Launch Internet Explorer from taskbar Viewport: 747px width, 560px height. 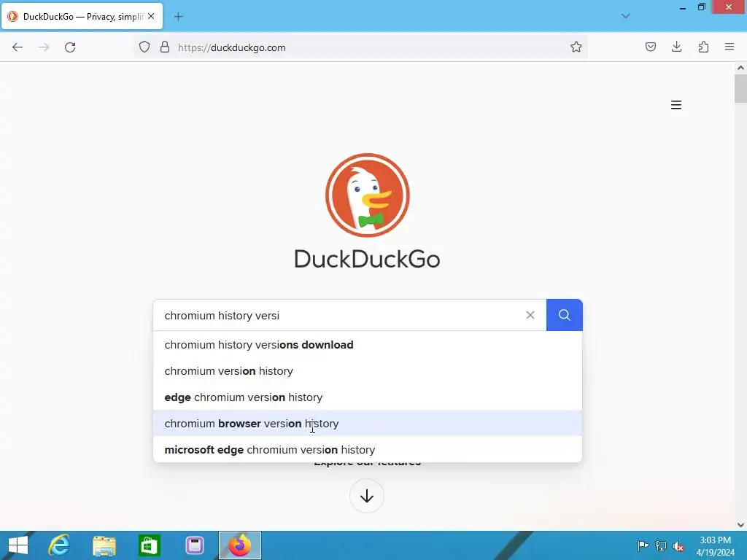(59, 545)
